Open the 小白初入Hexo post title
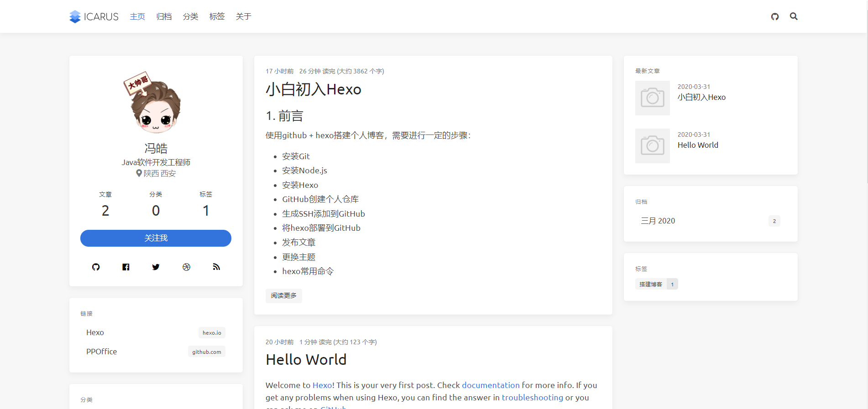868x409 pixels. (314, 89)
